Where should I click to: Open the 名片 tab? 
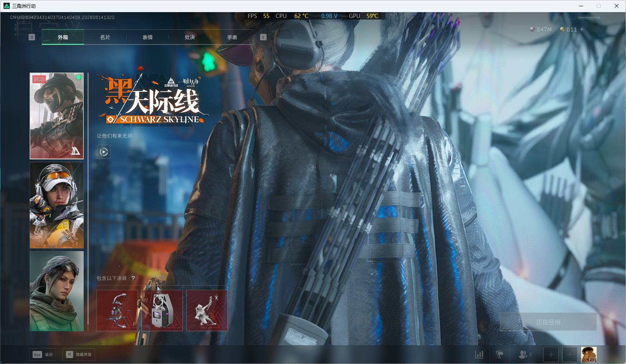pos(105,37)
